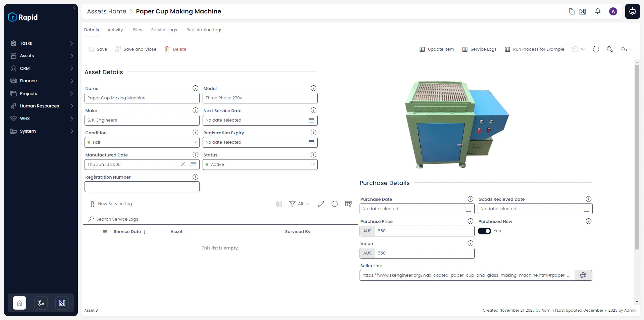Open the history dropdown arrow
Viewport: 644px width, 320px height.
583,49
